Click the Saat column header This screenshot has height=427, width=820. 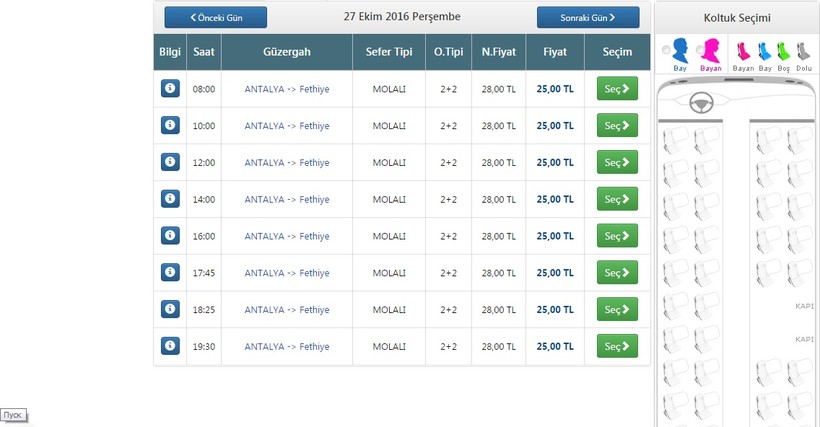click(x=203, y=52)
